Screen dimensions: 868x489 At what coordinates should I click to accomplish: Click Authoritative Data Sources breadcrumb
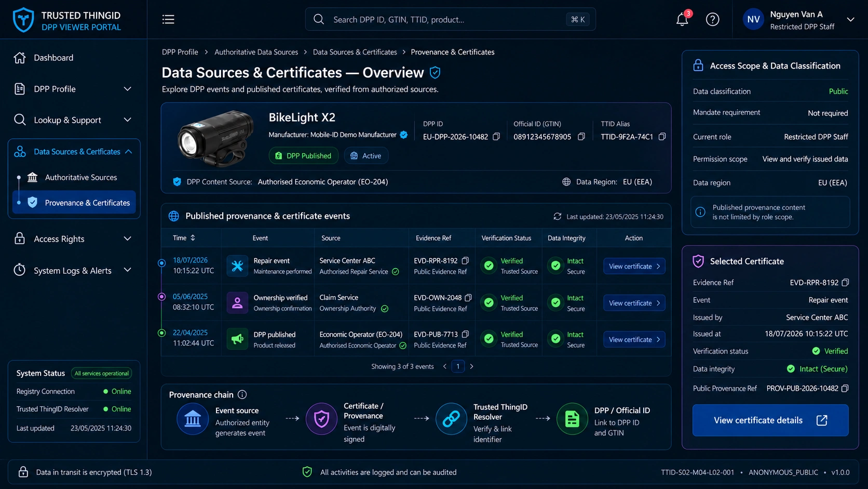click(256, 52)
